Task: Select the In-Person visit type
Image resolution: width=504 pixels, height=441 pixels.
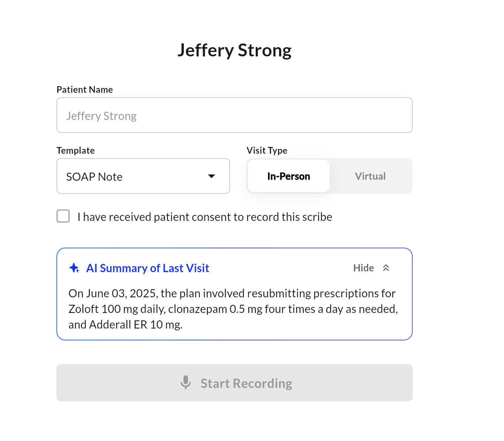Action: [x=288, y=176]
